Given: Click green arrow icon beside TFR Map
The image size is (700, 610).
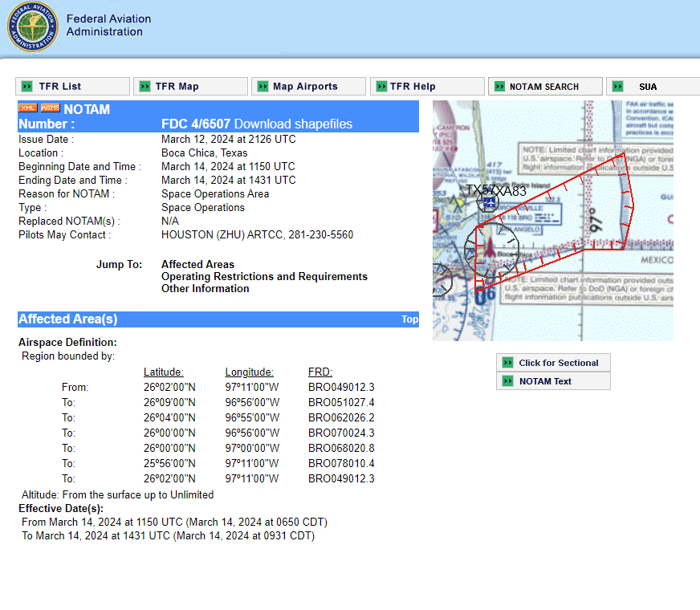Looking at the screenshot, I should [x=144, y=86].
